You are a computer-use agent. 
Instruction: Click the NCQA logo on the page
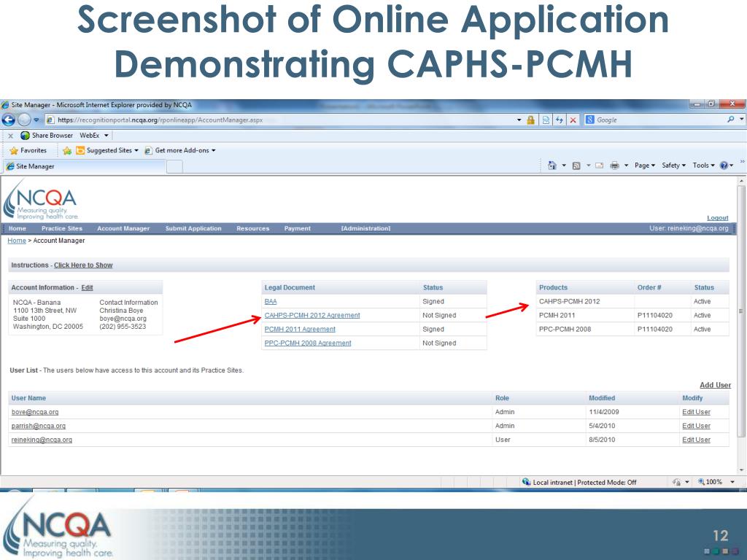point(40,200)
